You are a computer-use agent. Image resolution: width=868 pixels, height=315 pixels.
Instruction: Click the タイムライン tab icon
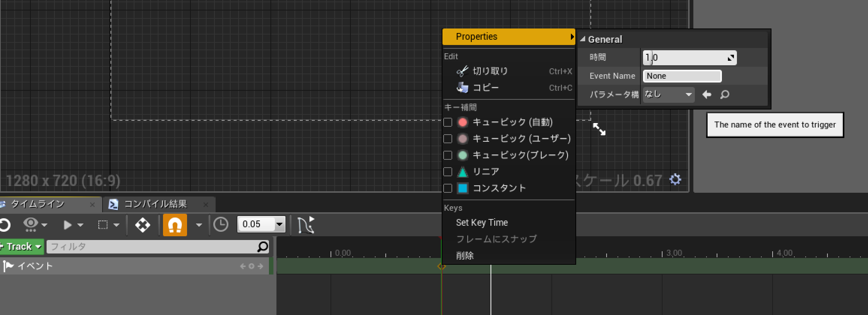pyautogui.click(x=3, y=204)
